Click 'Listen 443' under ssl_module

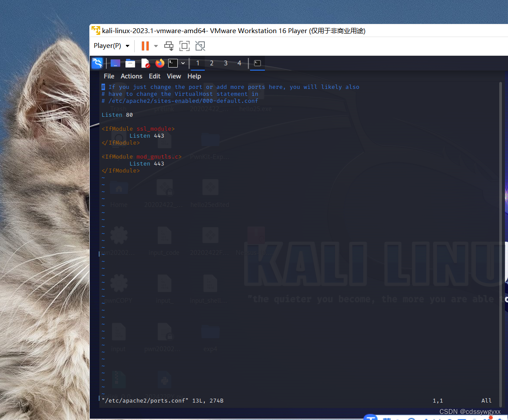[147, 136]
